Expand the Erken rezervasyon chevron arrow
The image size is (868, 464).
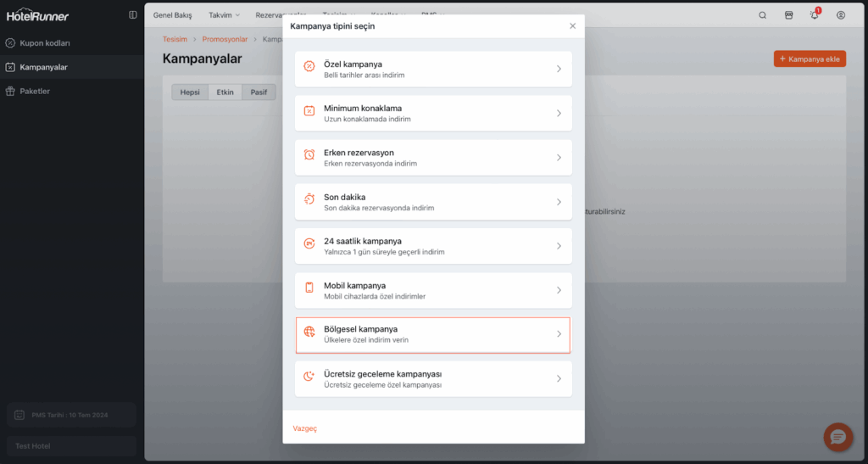559,158
